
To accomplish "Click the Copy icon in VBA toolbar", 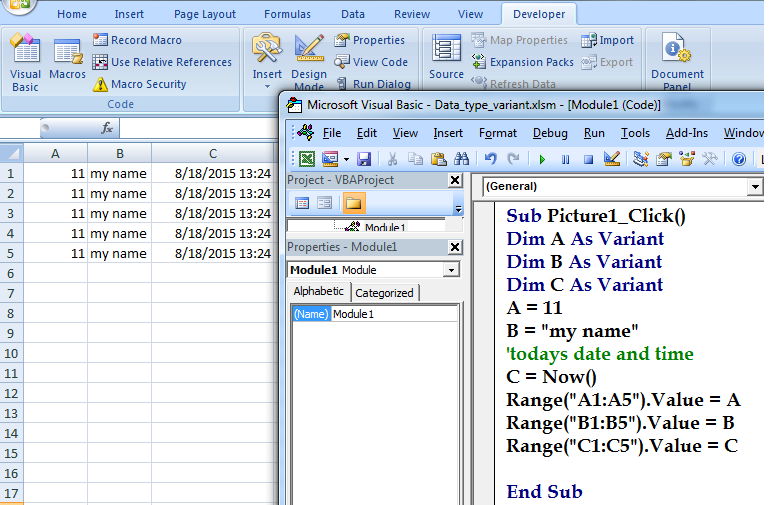I will [415, 159].
